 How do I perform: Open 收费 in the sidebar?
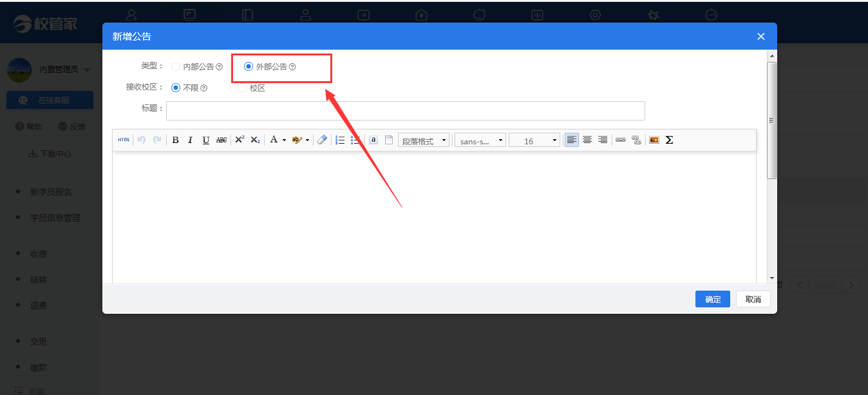pyautogui.click(x=39, y=254)
